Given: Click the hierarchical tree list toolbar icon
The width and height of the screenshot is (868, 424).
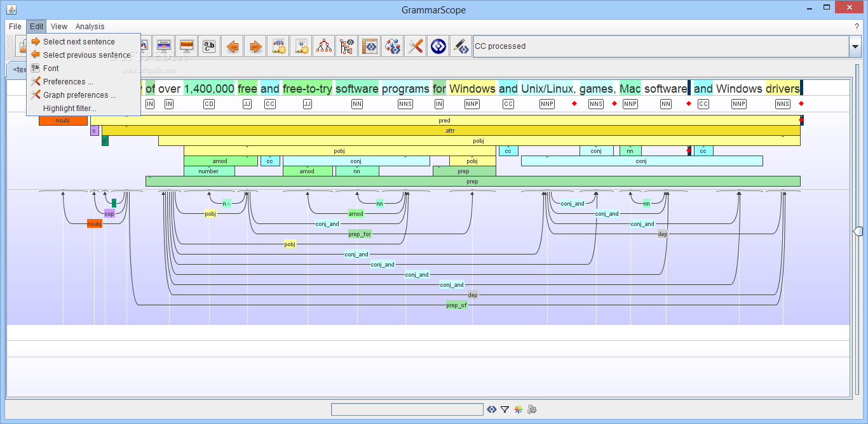Looking at the screenshot, I should click(347, 46).
